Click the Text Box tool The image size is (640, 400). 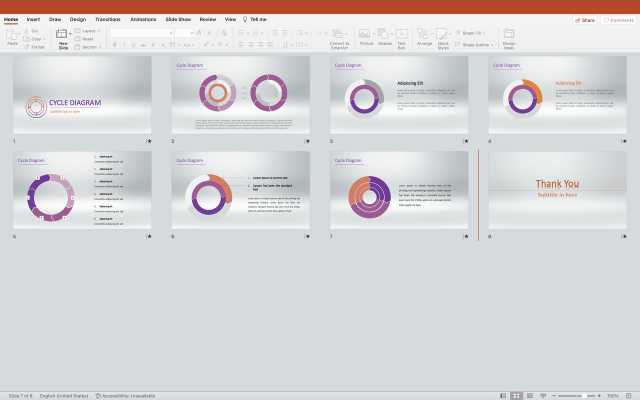[x=402, y=36]
